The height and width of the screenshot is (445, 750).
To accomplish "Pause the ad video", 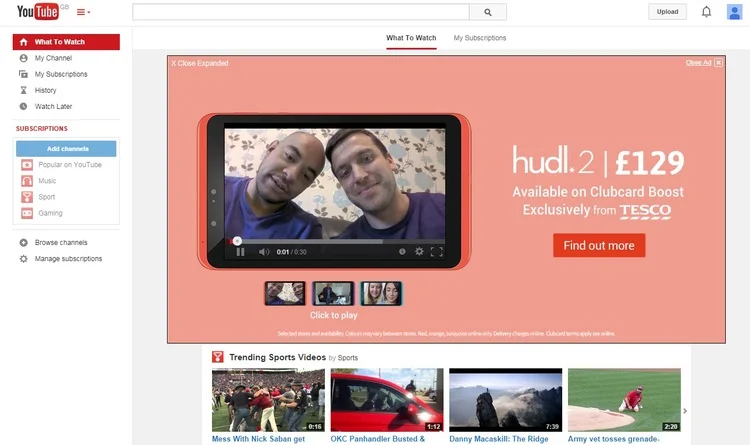I will [240, 252].
